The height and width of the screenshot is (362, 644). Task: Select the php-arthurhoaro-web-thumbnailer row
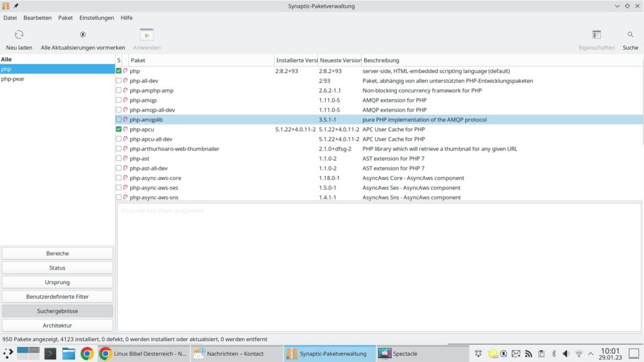pos(379,148)
